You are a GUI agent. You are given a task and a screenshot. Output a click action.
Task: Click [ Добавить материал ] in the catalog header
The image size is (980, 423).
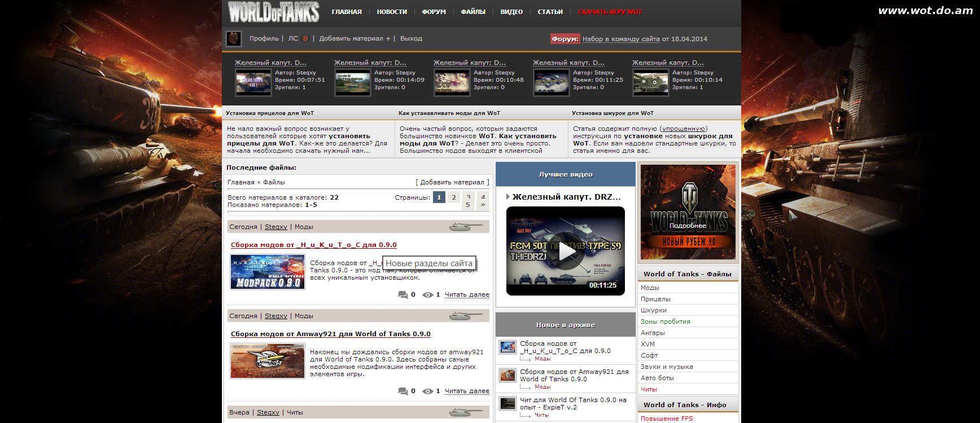click(452, 182)
